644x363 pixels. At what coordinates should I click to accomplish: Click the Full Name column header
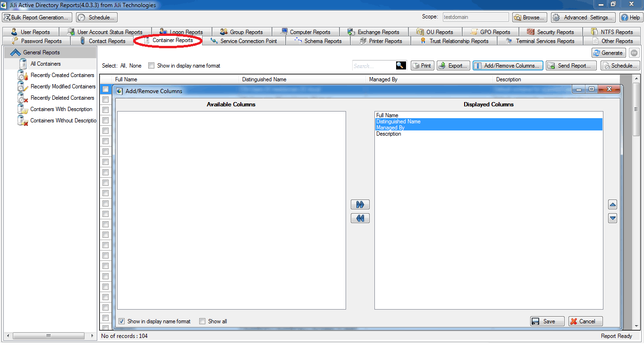point(176,79)
